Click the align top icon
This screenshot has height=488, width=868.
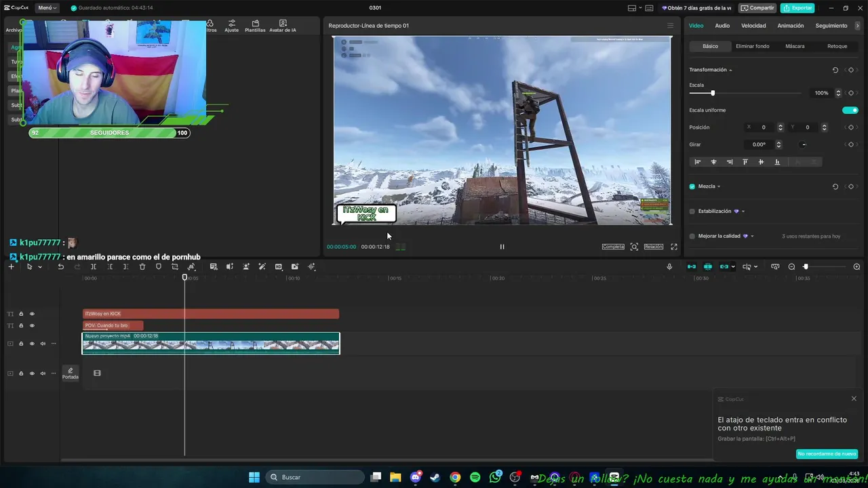[745, 162]
